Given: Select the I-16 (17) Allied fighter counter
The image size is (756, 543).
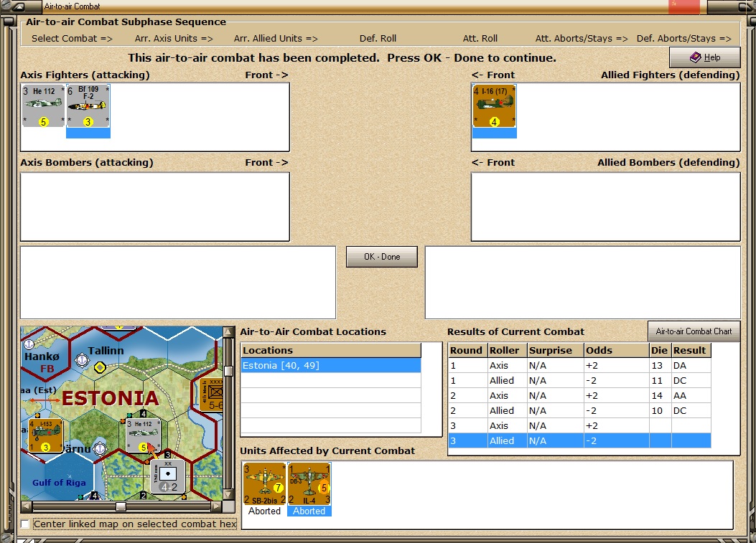Looking at the screenshot, I should click(494, 105).
